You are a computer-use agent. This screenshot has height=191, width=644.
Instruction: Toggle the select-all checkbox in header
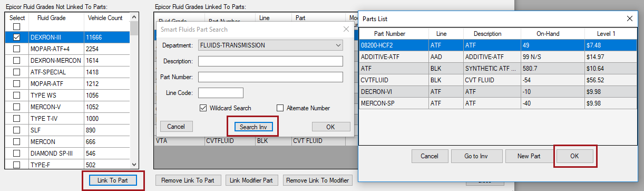coord(16,27)
